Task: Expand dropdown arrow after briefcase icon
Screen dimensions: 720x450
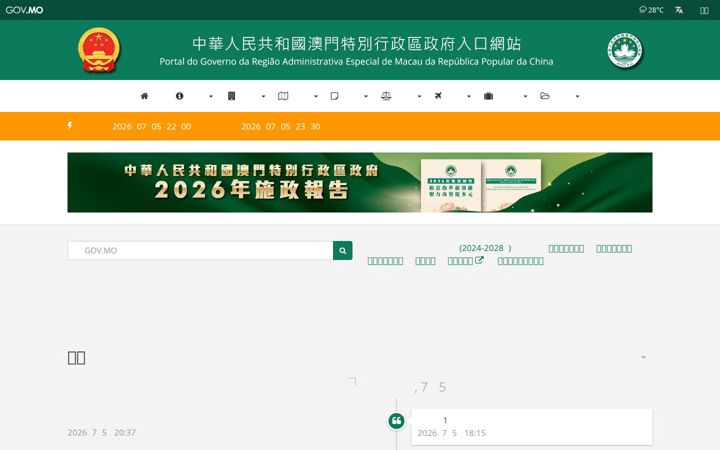Action: [x=525, y=96]
